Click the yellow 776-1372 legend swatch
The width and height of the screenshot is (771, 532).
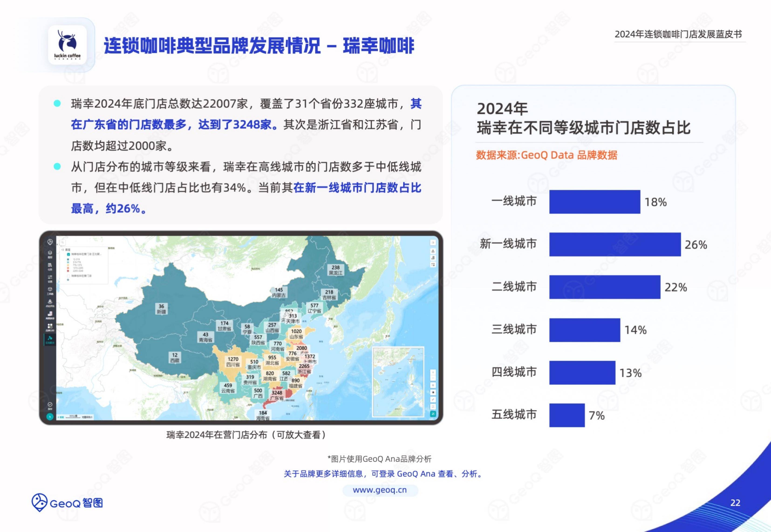click(x=68, y=265)
